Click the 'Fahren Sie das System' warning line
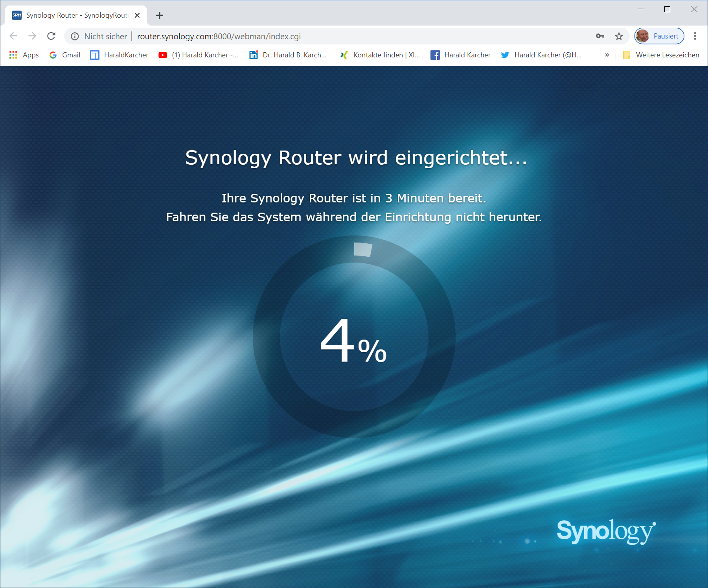The height and width of the screenshot is (588, 708). click(x=354, y=217)
